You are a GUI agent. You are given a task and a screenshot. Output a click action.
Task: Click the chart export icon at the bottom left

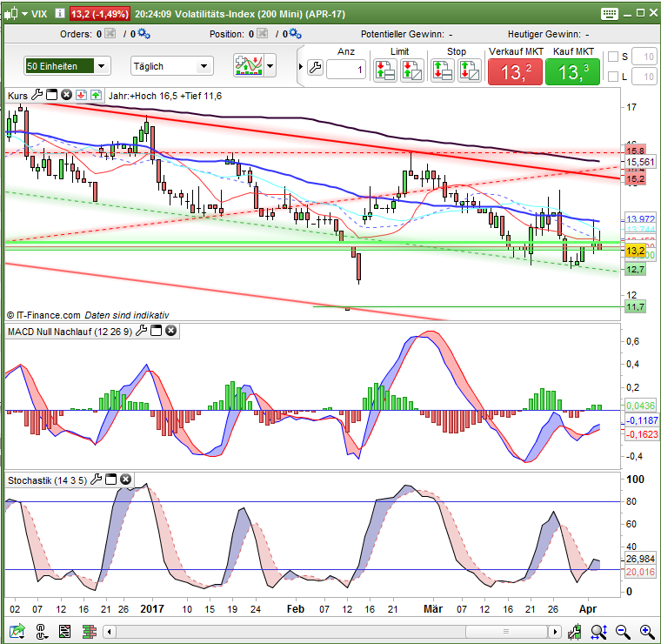coord(17,632)
